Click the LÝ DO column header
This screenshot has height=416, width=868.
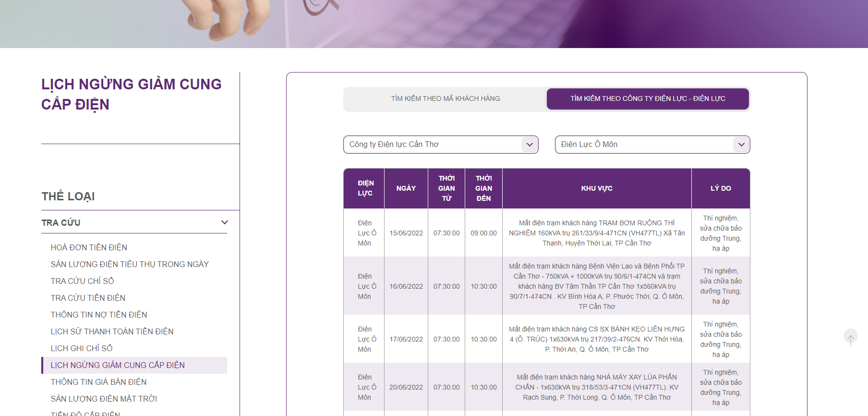pyautogui.click(x=720, y=188)
